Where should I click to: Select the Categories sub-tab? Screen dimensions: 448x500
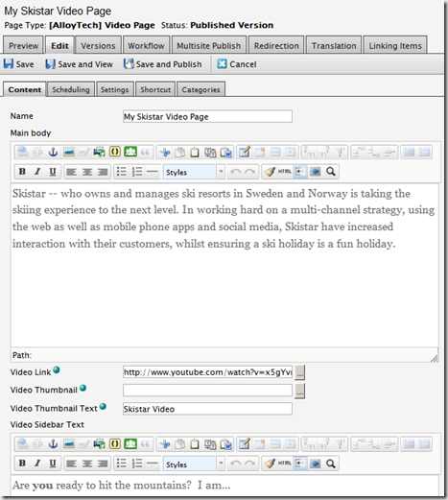click(200, 89)
